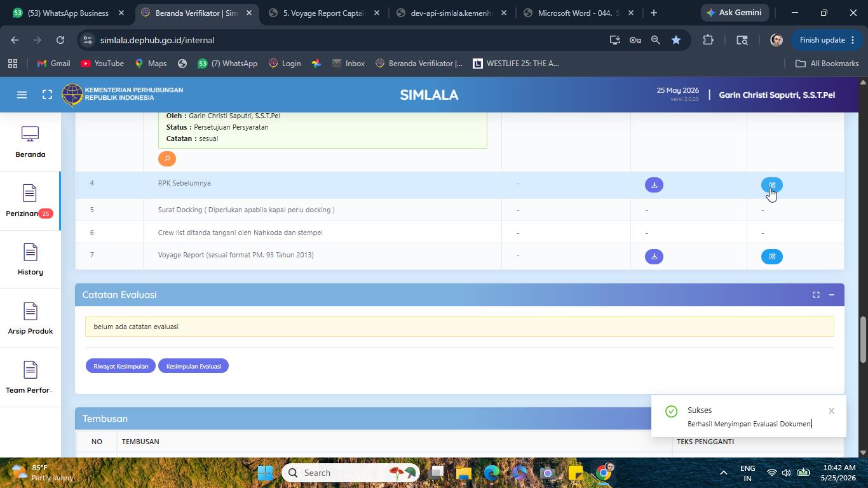Screen dimensions: 868x488
Task: Click the Kesimpulan Evaluasi button
Action: (x=194, y=366)
